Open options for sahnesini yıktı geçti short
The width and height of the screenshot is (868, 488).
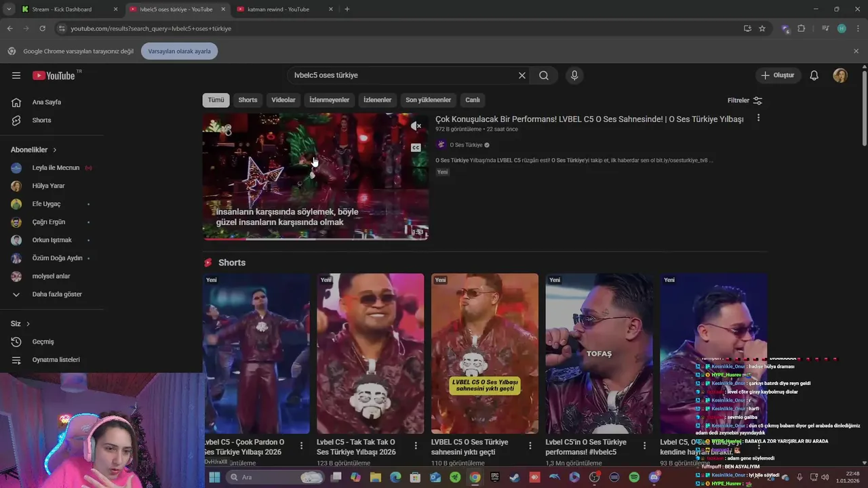(x=530, y=446)
